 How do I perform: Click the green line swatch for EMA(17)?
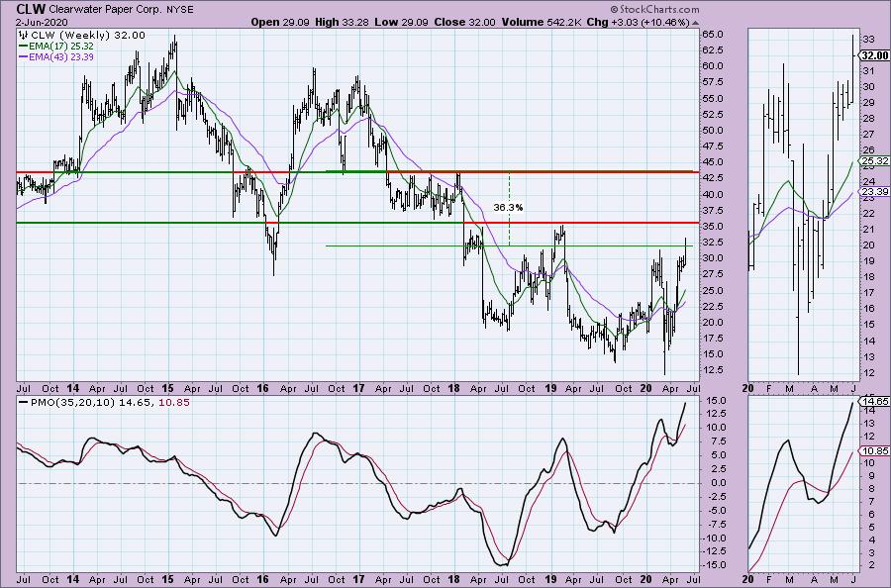tap(24, 46)
